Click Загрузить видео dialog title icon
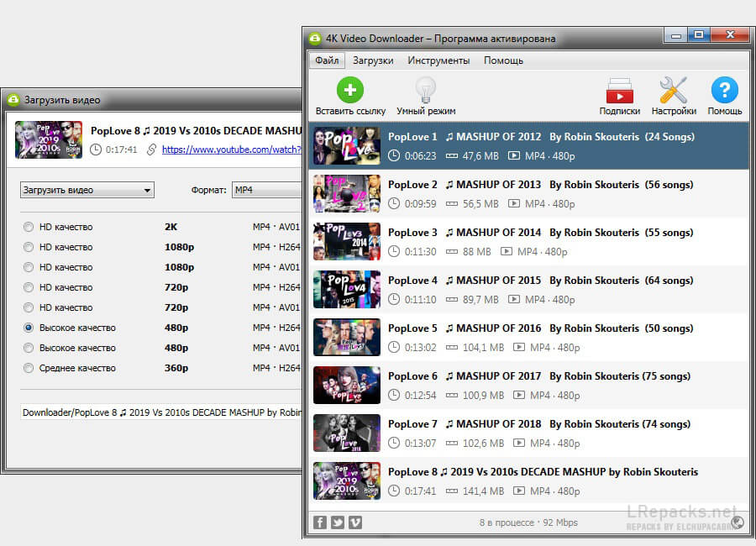 click(x=13, y=100)
